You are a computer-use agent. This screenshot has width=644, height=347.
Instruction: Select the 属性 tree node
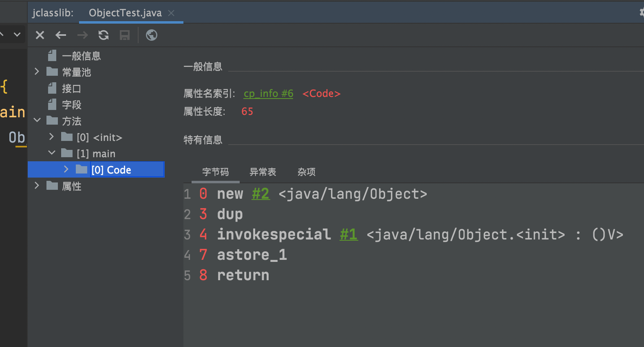click(71, 186)
